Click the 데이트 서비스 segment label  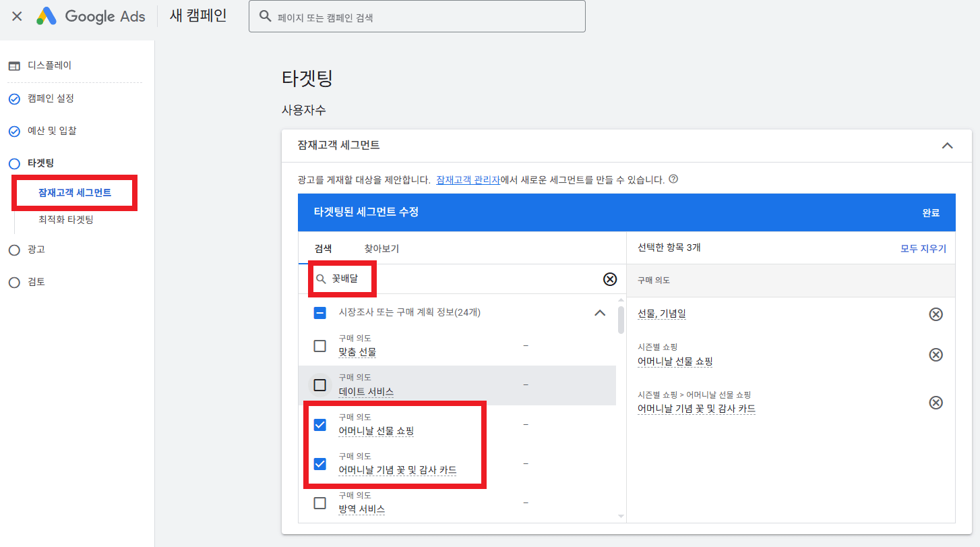tap(366, 392)
